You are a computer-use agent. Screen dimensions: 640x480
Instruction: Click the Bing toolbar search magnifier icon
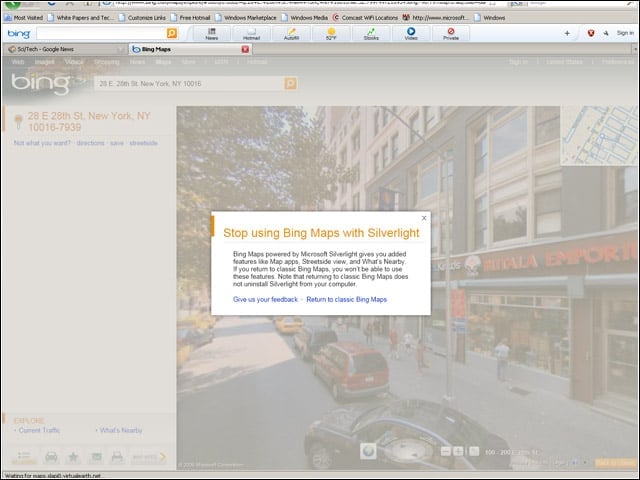click(x=172, y=33)
